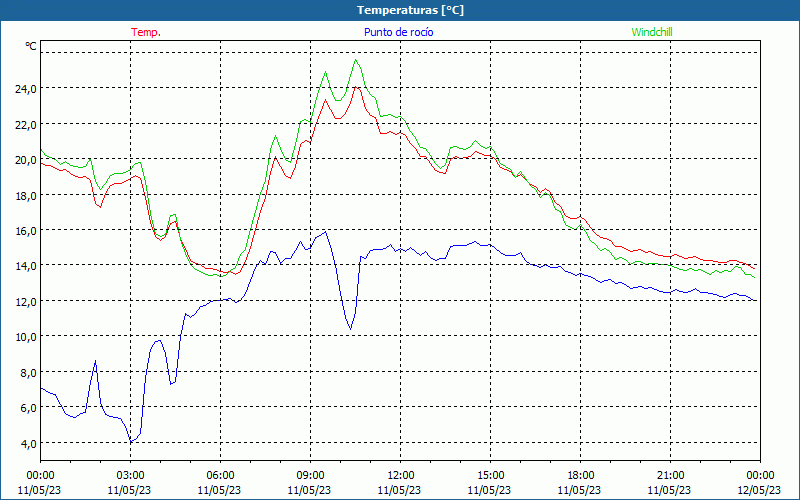Click the 18,0 y-axis value

coord(26,195)
